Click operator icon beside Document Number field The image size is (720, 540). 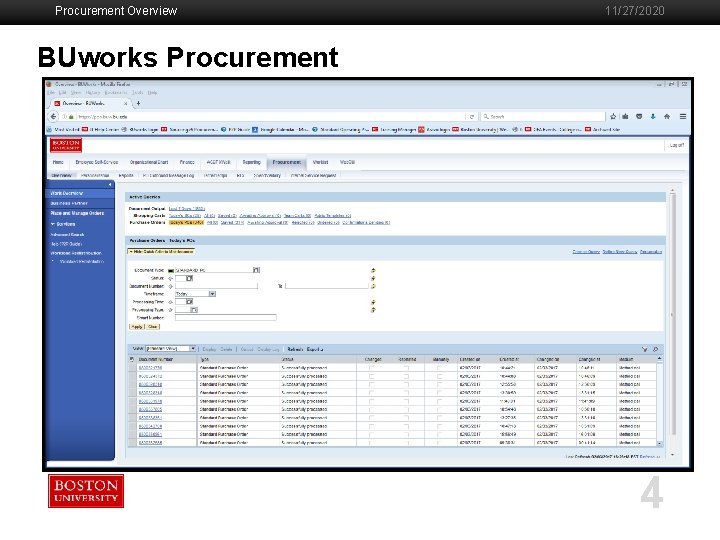(x=170, y=286)
